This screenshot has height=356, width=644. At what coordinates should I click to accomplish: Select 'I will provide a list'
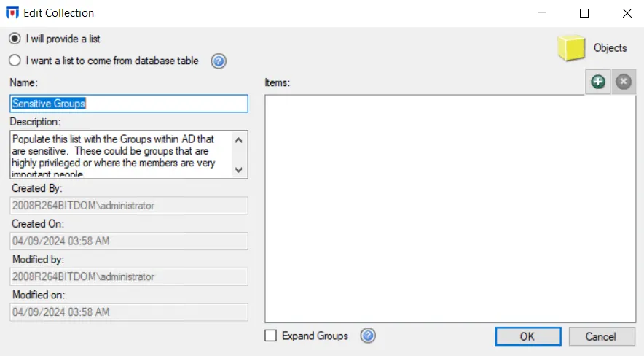[x=15, y=39]
